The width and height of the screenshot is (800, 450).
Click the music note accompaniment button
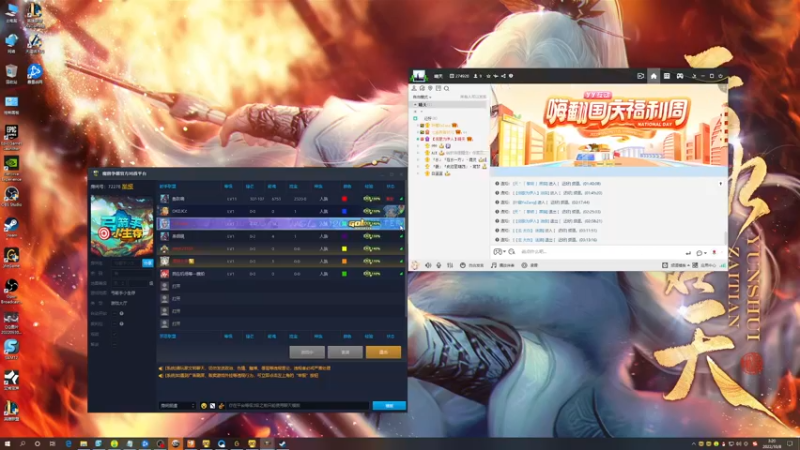click(x=503, y=265)
